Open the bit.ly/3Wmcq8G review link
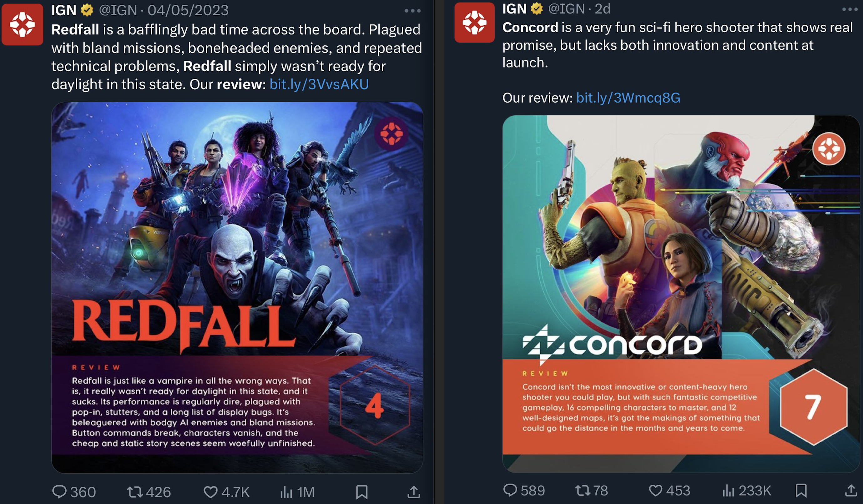Image resolution: width=863 pixels, height=504 pixels. [x=628, y=98]
